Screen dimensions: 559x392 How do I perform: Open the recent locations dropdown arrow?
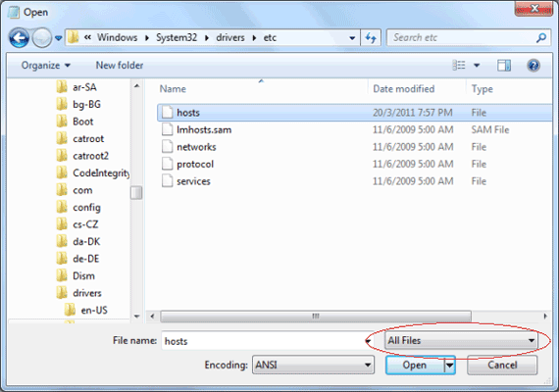(x=59, y=38)
